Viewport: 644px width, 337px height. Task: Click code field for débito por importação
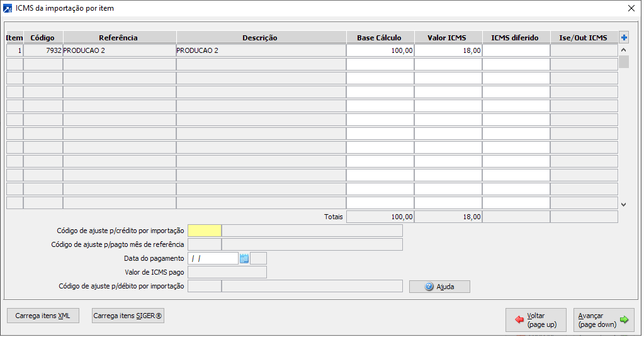coord(205,286)
